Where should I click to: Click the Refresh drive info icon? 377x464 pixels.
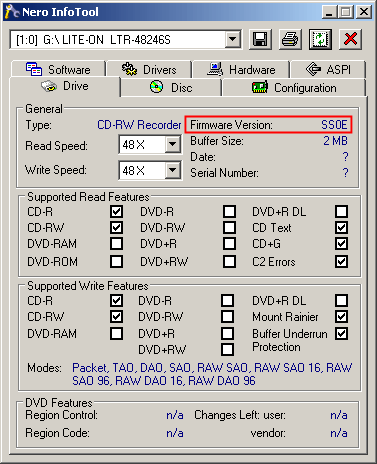click(x=320, y=39)
